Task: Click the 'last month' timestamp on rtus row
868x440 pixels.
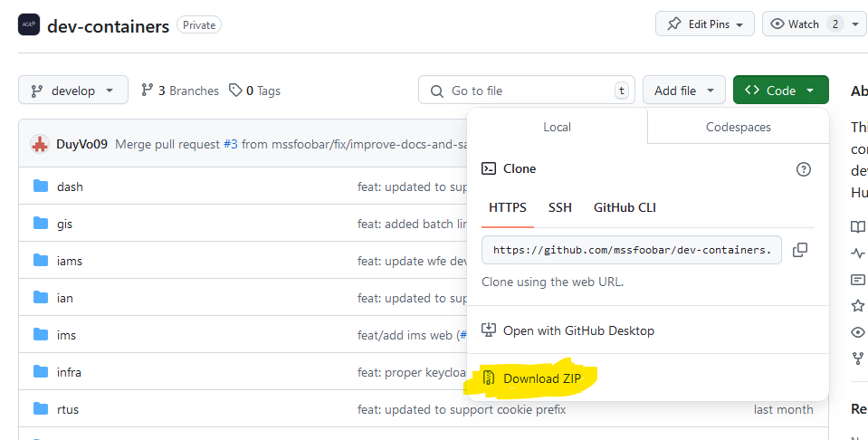Action: point(783,410)
